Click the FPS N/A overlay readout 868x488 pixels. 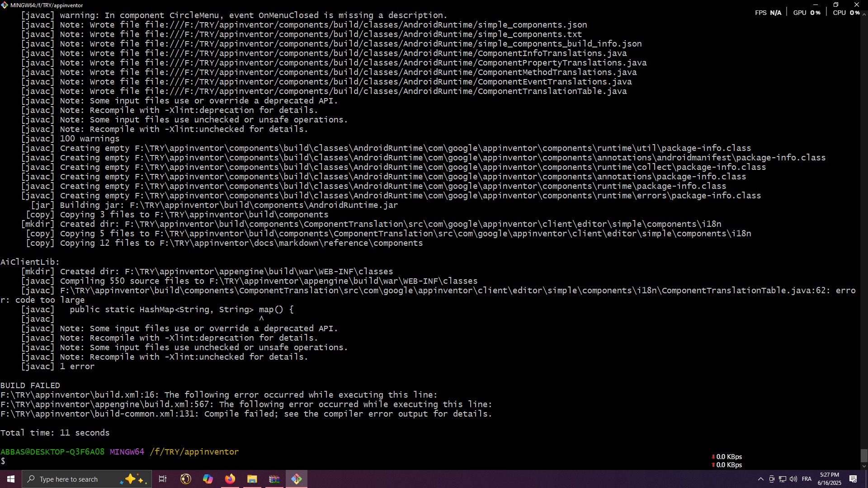pos(768,13)
